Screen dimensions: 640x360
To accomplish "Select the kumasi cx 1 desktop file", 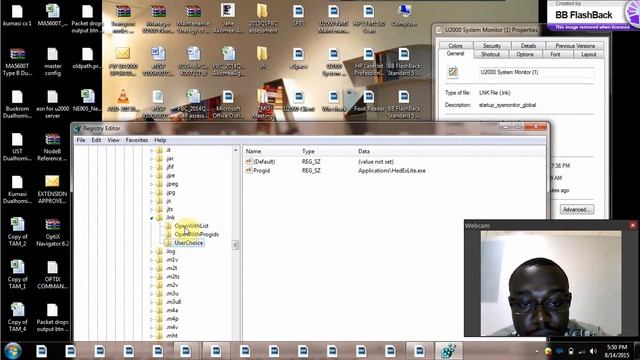I will [x=17, y=16].
